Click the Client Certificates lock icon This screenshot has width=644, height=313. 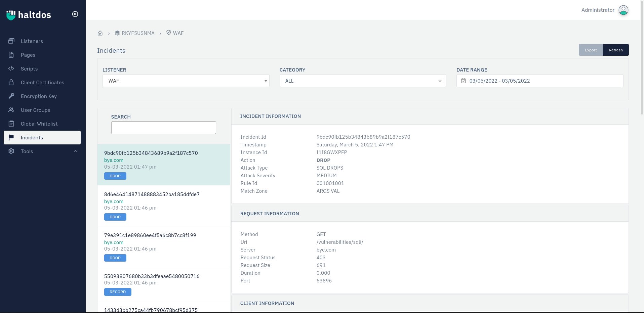click(x=11, y=82)
